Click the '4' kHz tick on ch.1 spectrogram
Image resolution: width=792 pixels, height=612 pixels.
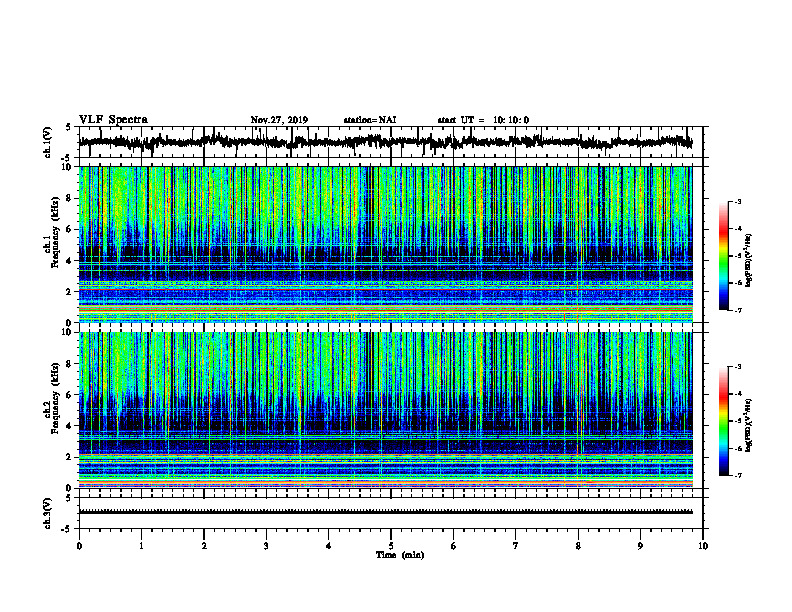tap(70, 261)
